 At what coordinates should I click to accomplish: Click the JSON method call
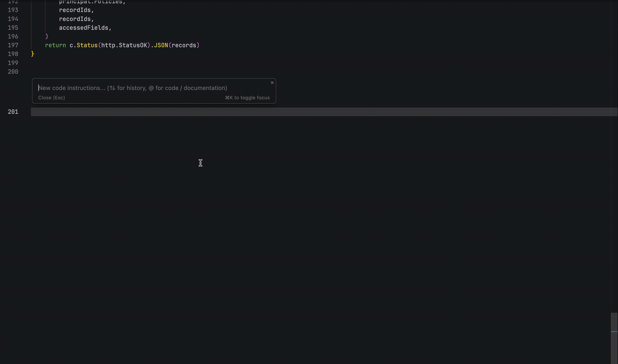click(x=161, y=45)
